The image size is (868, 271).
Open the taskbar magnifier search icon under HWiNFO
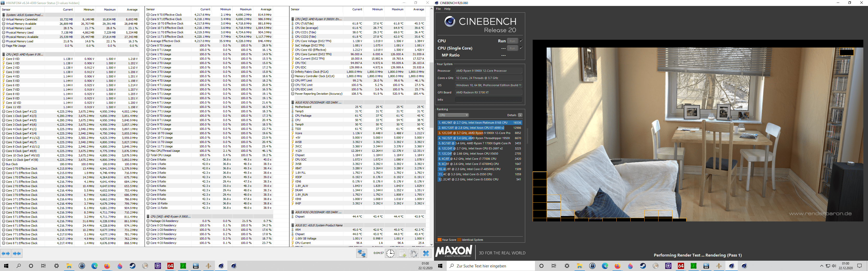click(x=19, y=266)
